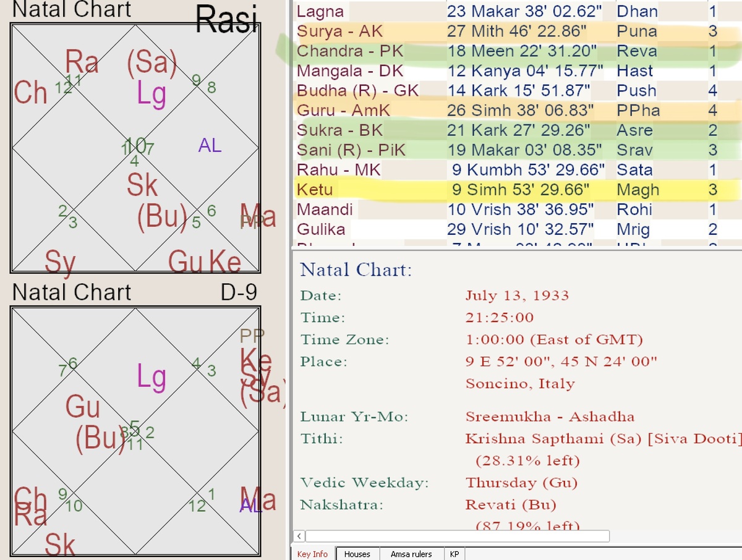Select the Surya - AK row
The width and height of the screenshot is (742, 560).
click(x=516, y=31)
